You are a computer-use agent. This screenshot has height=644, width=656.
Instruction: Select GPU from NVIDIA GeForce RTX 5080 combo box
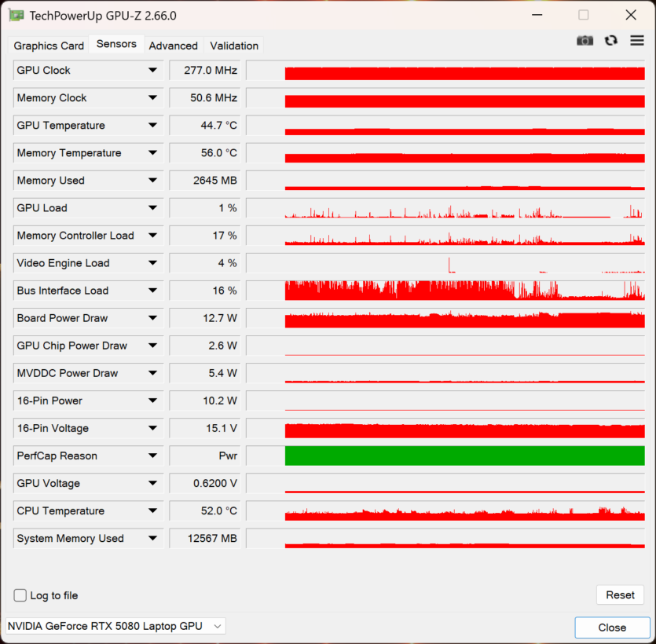(116, 626)
